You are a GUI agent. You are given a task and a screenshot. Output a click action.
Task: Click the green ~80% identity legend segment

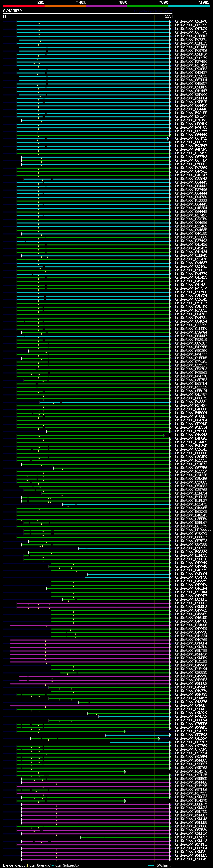[x=148, y=6]
